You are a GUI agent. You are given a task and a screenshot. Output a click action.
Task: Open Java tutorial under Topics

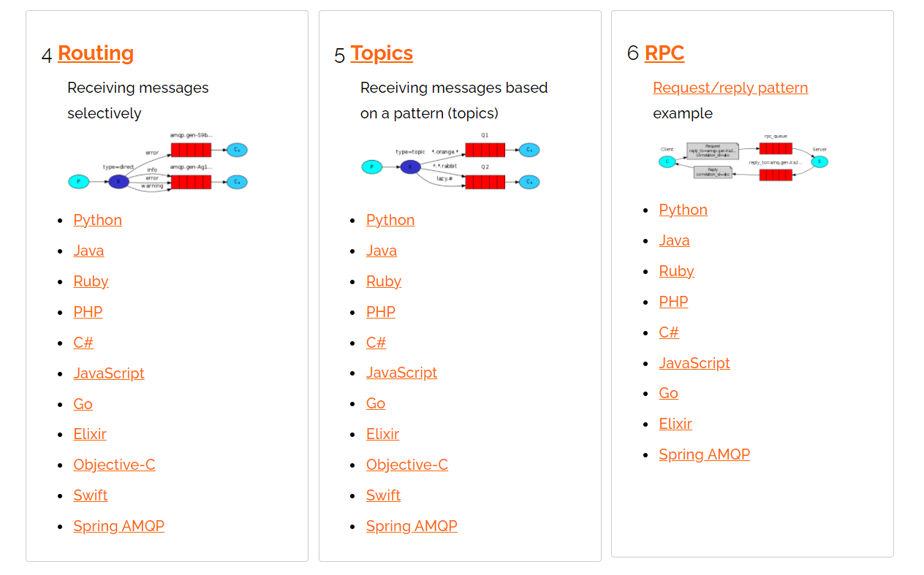click(382, 251)
